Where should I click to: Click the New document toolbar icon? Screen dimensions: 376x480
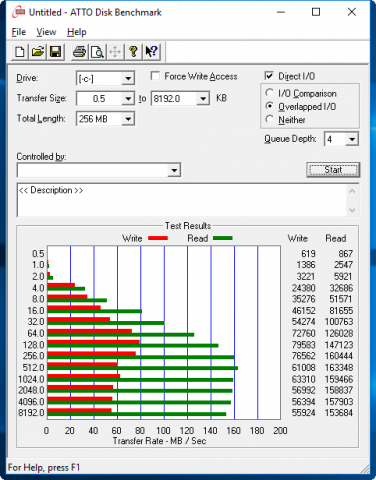(20, 52)
